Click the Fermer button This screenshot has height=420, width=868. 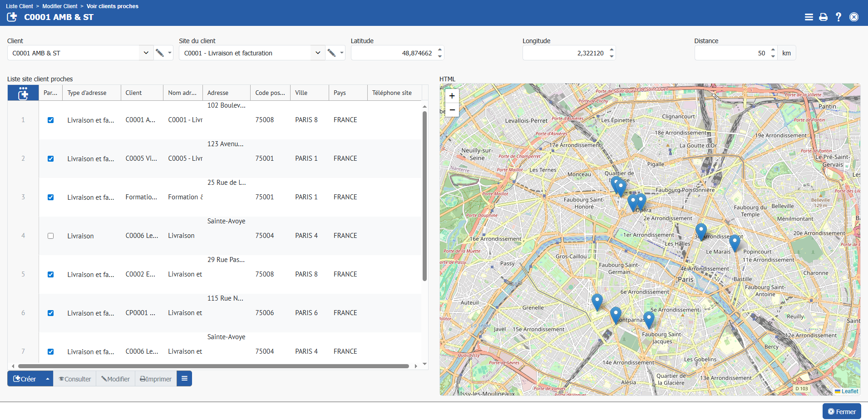(841, 411)
